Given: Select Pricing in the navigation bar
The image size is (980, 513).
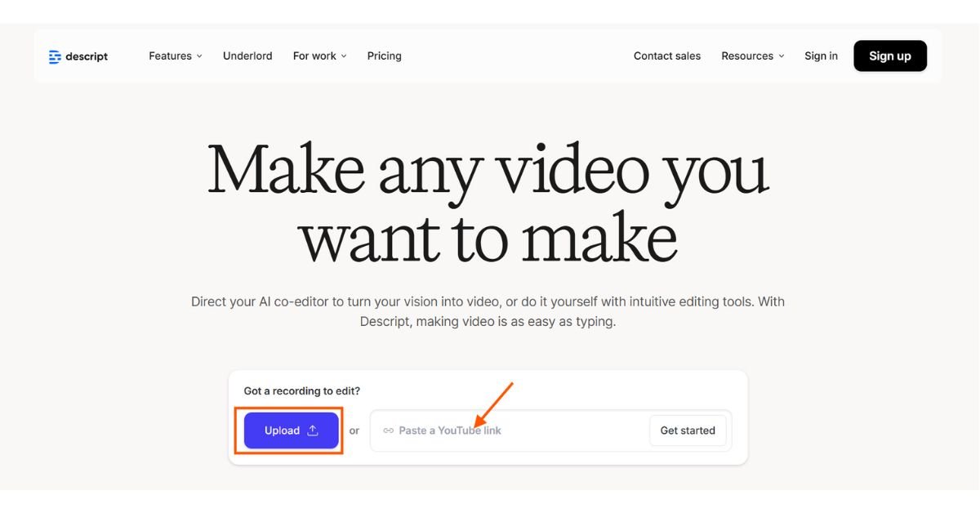Looking at the screenshot, I should pos(384,56).
